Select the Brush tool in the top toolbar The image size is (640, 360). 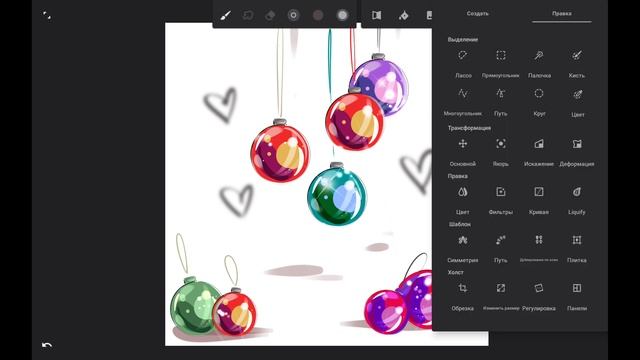(225, 16)
